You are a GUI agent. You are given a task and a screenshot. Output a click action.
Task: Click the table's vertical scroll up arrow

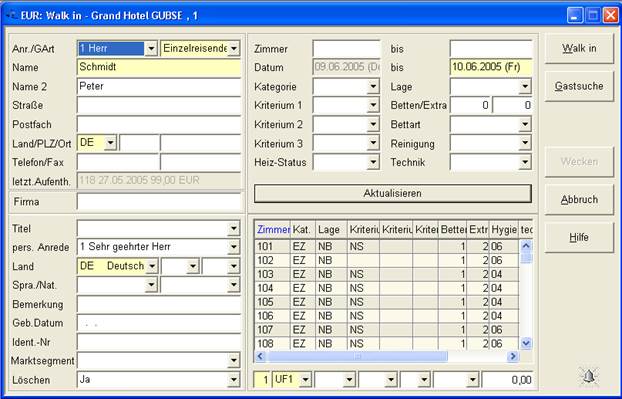[x=526, y=246]
